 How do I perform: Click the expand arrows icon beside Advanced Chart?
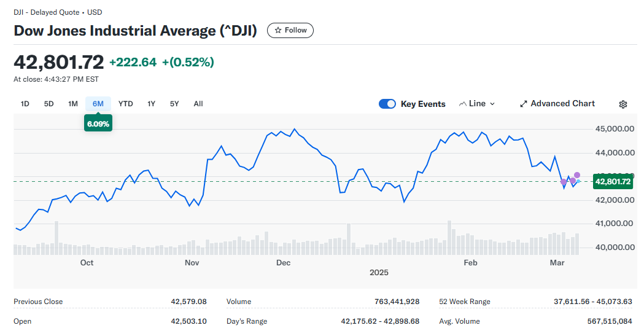coord(523,104)
